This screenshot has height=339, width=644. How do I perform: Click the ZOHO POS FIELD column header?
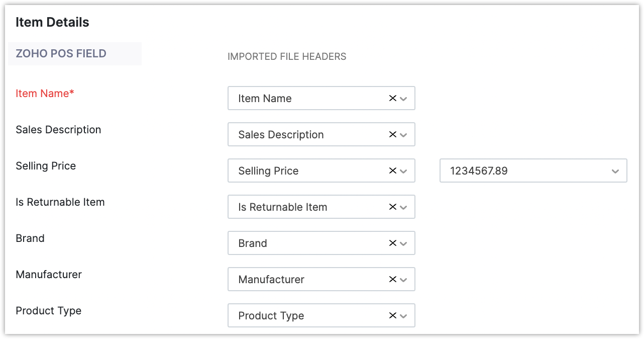[61, 54]
